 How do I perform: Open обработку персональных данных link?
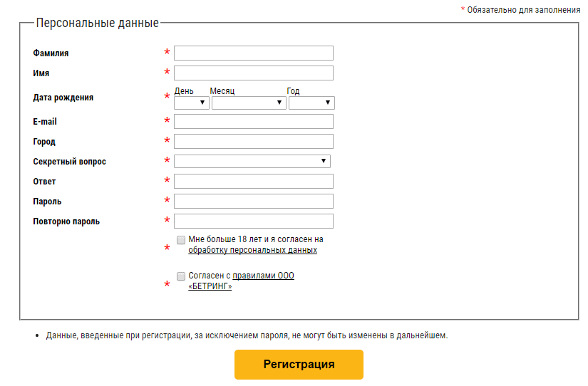[252, 250]
